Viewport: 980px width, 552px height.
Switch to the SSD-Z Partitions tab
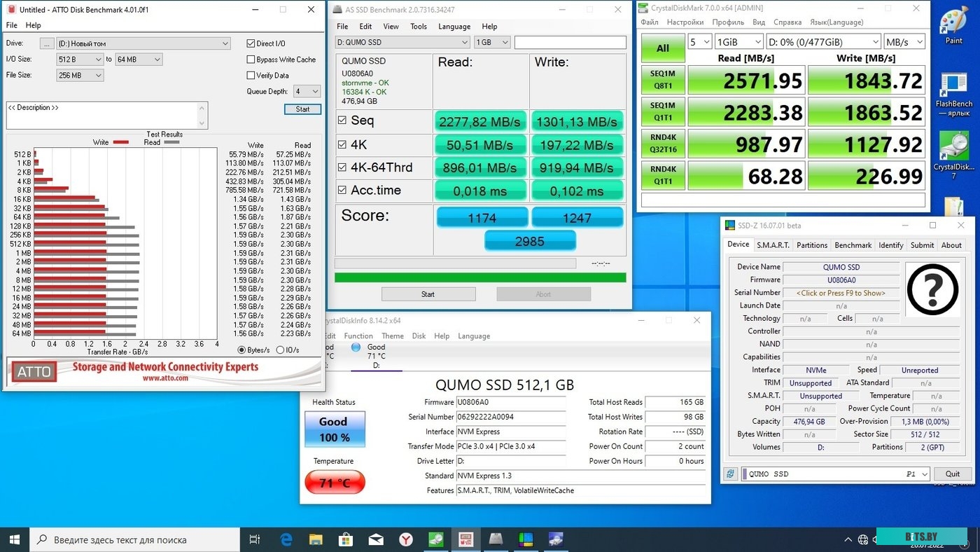(x=812, y=245)
